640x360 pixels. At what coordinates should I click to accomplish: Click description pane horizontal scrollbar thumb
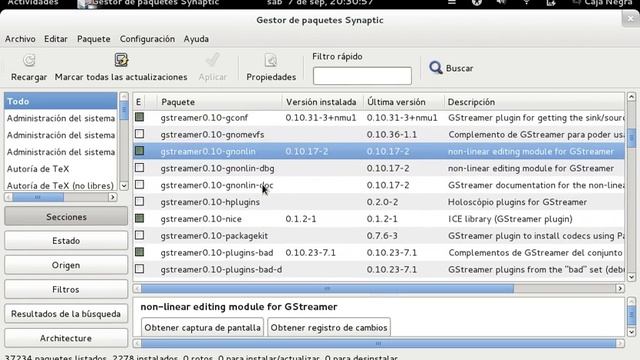(378, 343)
